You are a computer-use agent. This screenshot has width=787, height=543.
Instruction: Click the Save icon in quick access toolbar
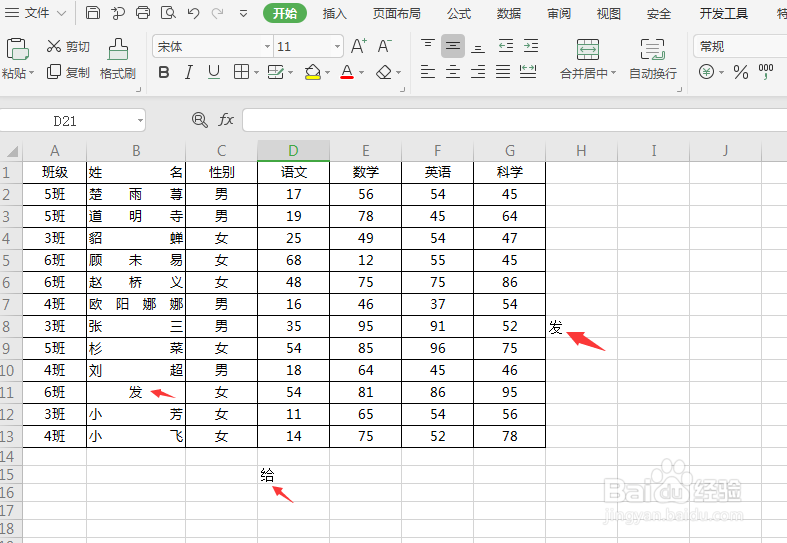(x=93, y=13)
